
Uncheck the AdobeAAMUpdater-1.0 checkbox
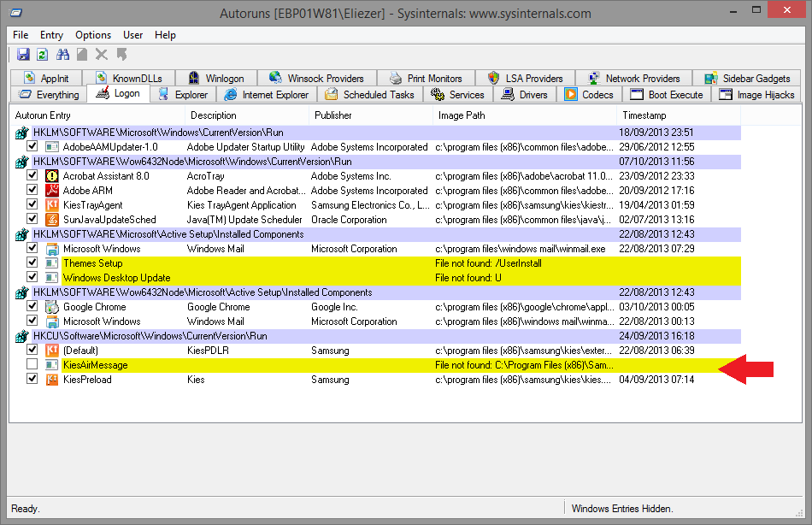click(x=32, y=147)
